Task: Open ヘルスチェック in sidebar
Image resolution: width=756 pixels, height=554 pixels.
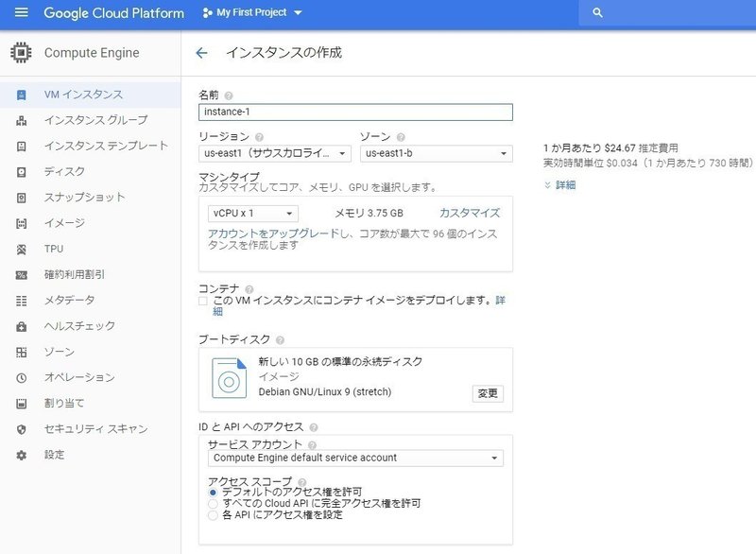Action: click(91, 326)
